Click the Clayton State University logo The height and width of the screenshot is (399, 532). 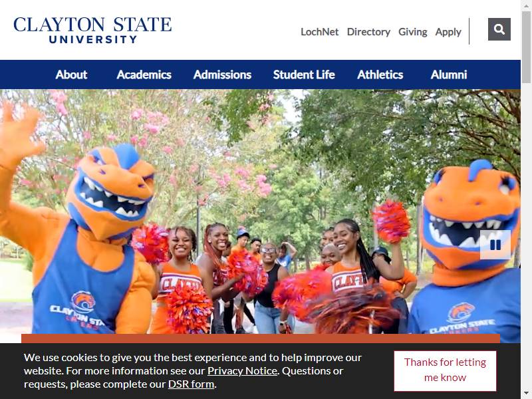[92, 30]
